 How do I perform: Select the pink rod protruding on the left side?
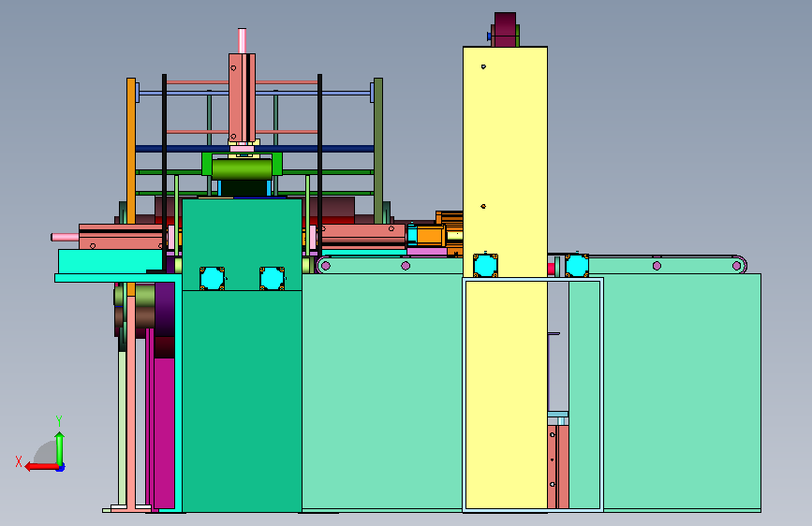[x=65, y=237]
